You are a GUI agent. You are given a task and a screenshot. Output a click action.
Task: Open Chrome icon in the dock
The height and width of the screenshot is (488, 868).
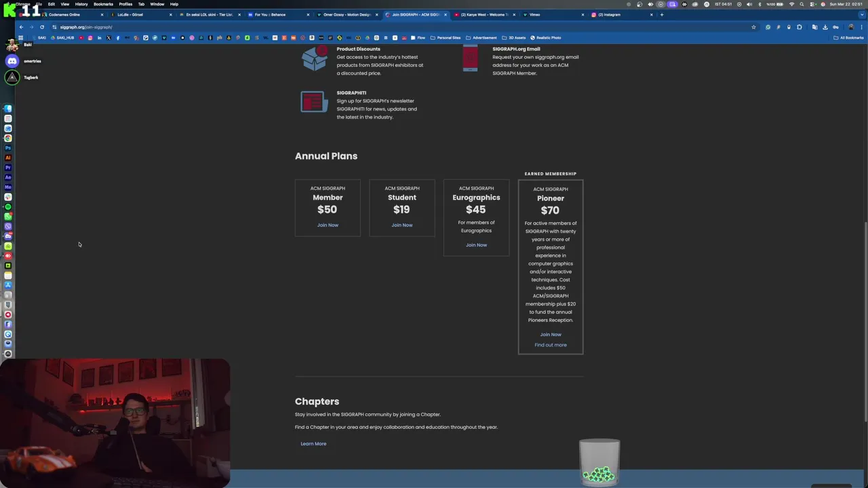pyautogui.click(x=8, y=138)
